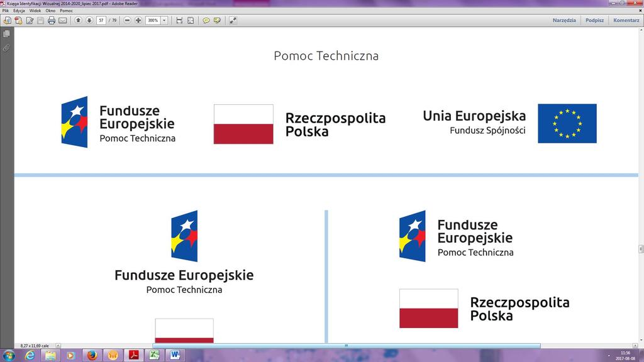Click the fit width scrolling icon
Image resolution: width=644 pixels, height=362 pixels.
179,20
